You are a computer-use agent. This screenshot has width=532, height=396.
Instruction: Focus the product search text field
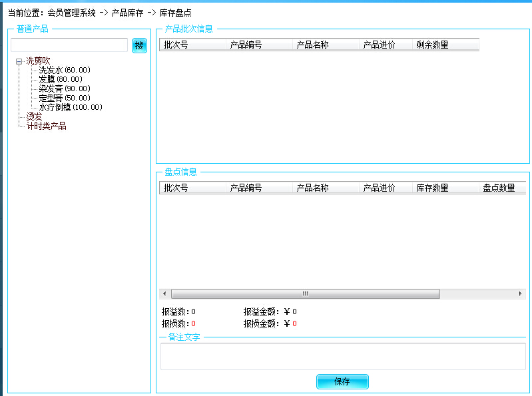(69, 45)
